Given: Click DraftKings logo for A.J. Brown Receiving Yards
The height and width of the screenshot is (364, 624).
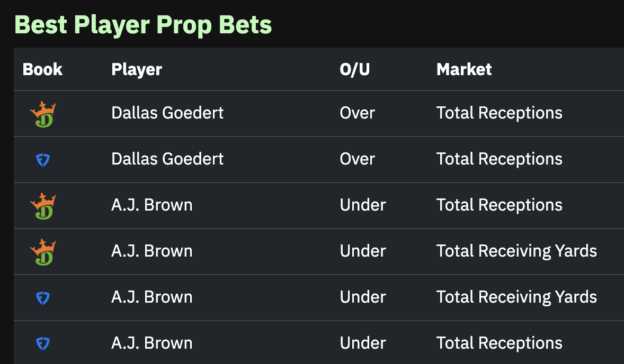Looking at the screenshot, I should (43, 252).
